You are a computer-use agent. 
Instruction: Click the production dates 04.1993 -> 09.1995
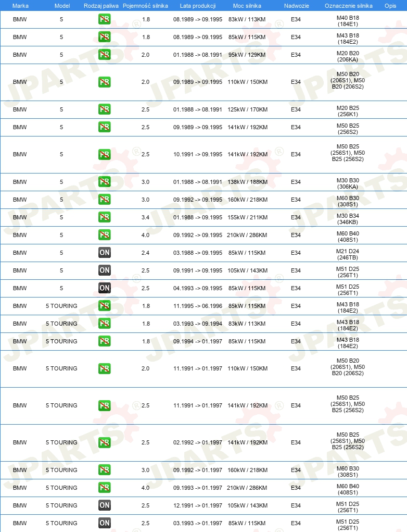[198, 288]
